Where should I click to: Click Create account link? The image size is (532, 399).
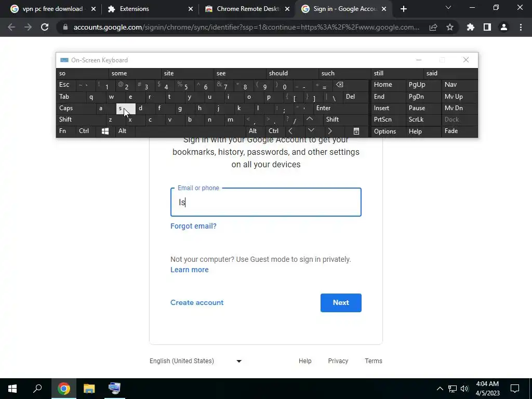(x=197, y=303)
